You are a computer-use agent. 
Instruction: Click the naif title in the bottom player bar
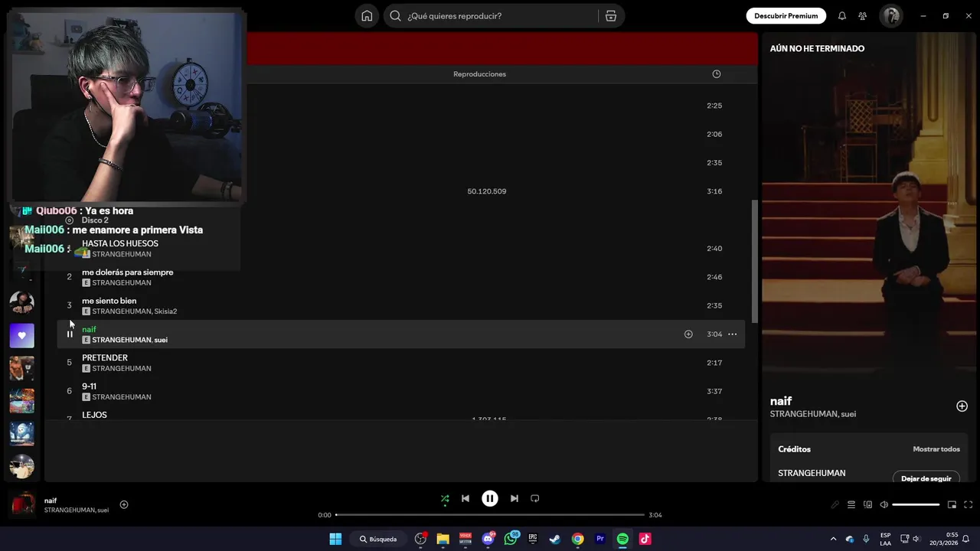click(x=51, y=500)
